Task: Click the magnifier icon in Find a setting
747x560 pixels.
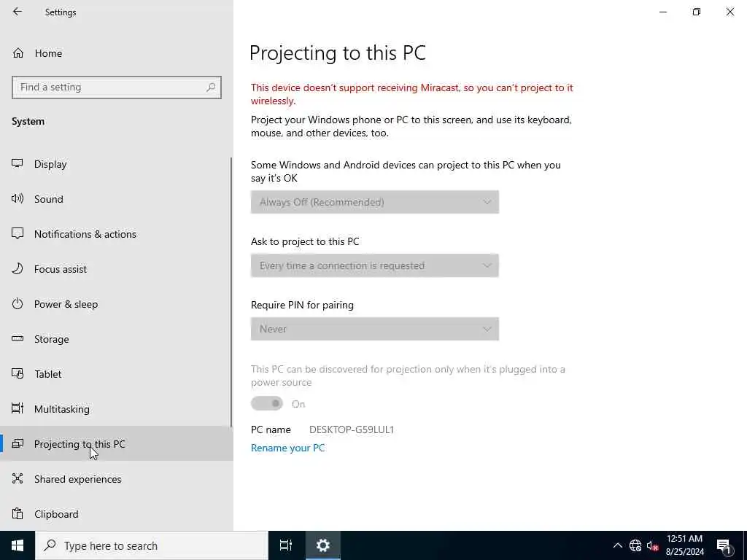Action: [x=211, y=87]
